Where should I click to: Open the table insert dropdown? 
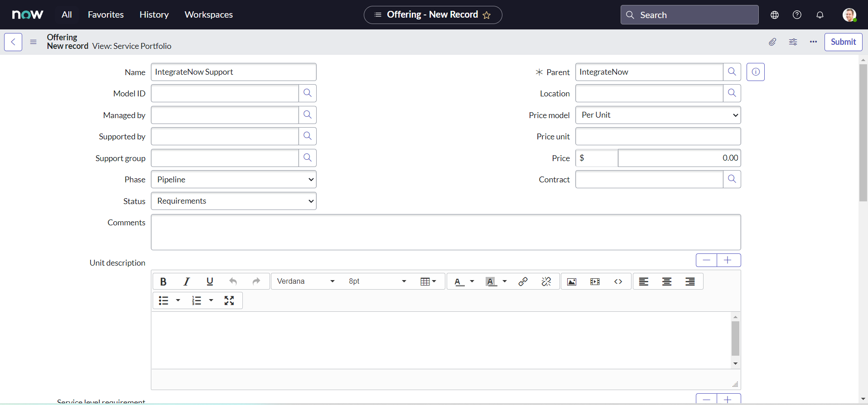(428, 281)
